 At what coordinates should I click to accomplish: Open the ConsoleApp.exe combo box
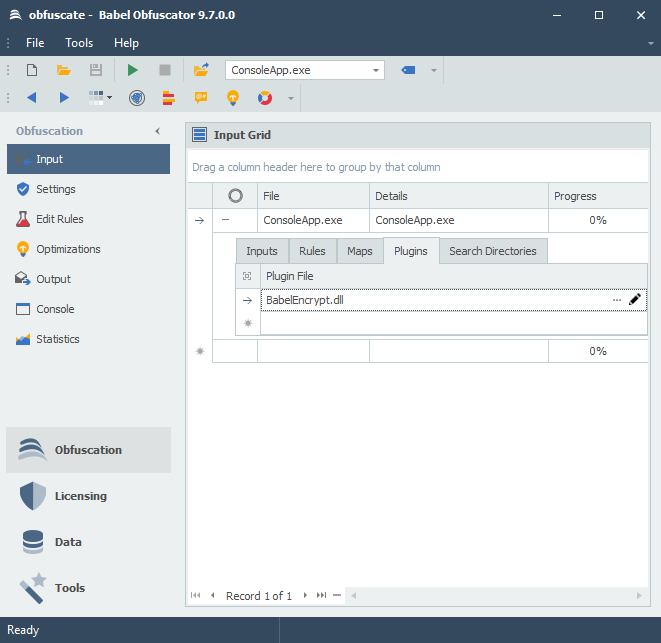pyautogui.click(x=305, y=70)
